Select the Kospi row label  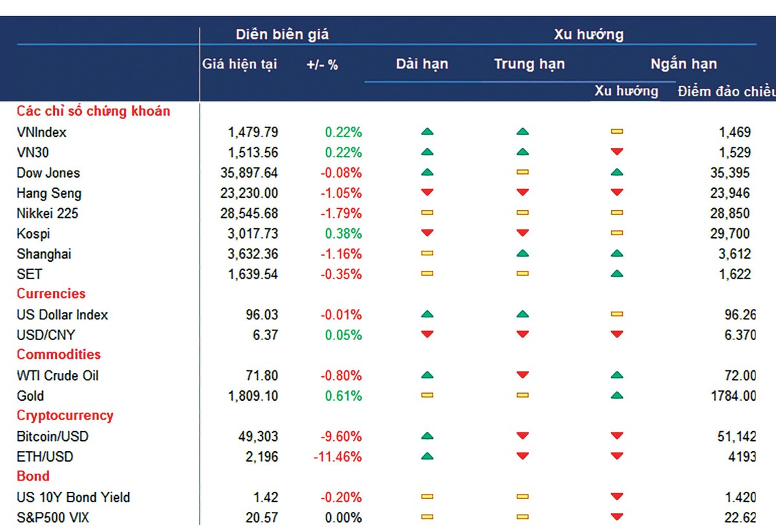(33, 233)
